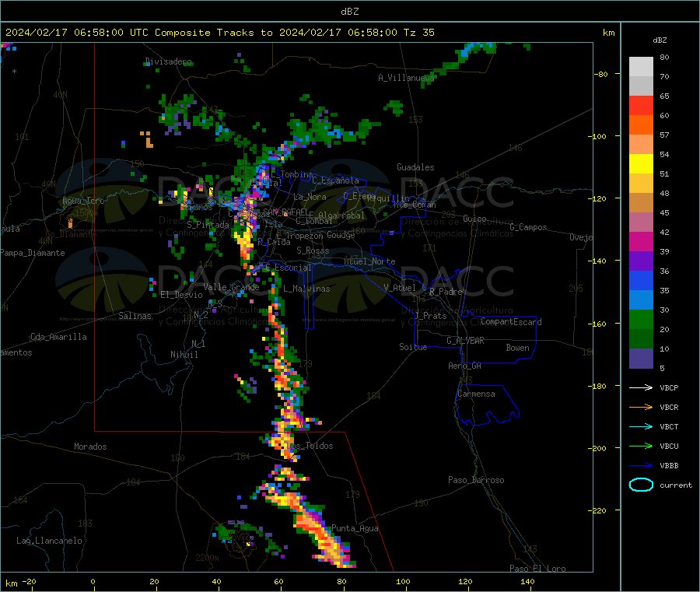700x592 pixels.
Task: Click the Bowen map label
Action: [x=517, y=348]
